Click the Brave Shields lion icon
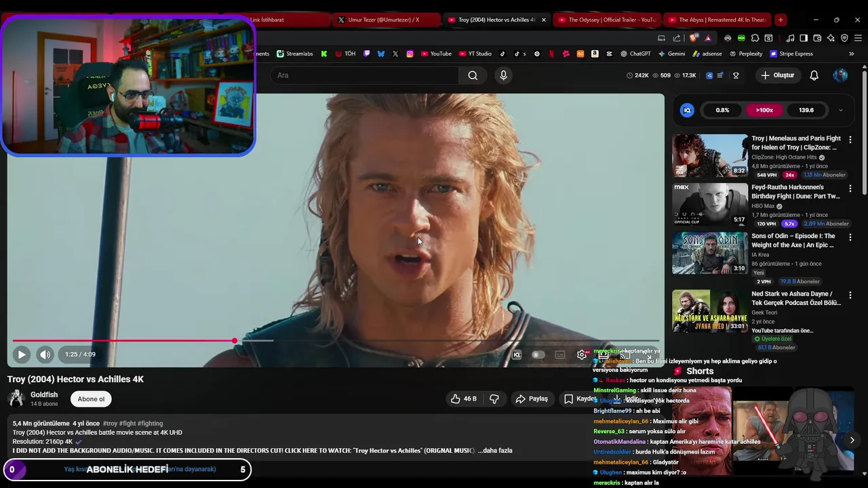868x488 pixels. point(693,38)
